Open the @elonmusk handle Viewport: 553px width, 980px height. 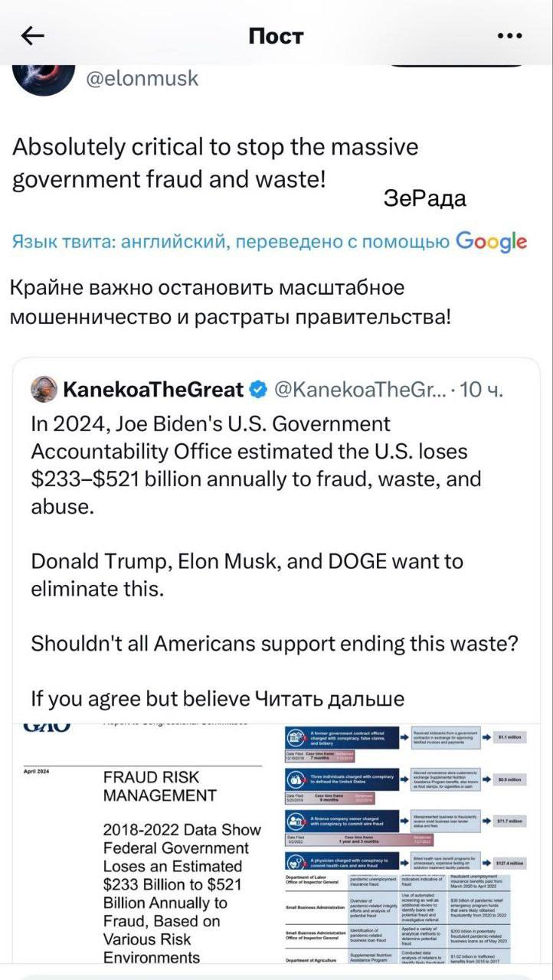(142, 78)
